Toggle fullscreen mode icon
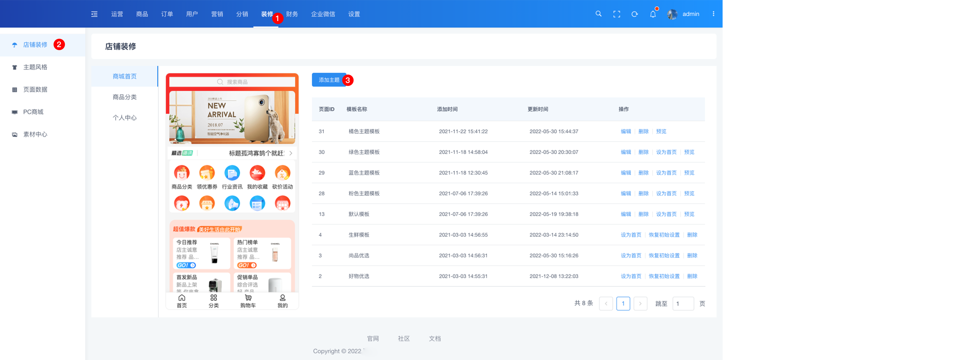The height and width of the screenshot is (360, 980). pos(616,14)
